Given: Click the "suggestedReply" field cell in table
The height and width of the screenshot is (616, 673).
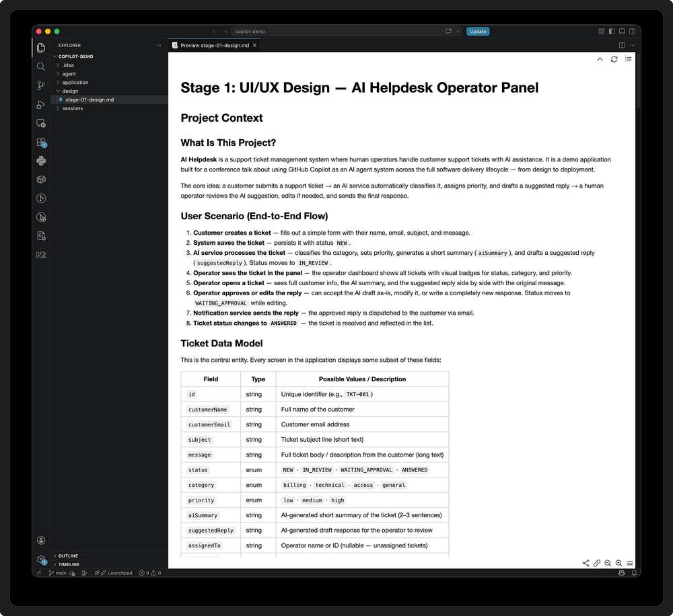Looking at the screenshot, I should point(211,530).
